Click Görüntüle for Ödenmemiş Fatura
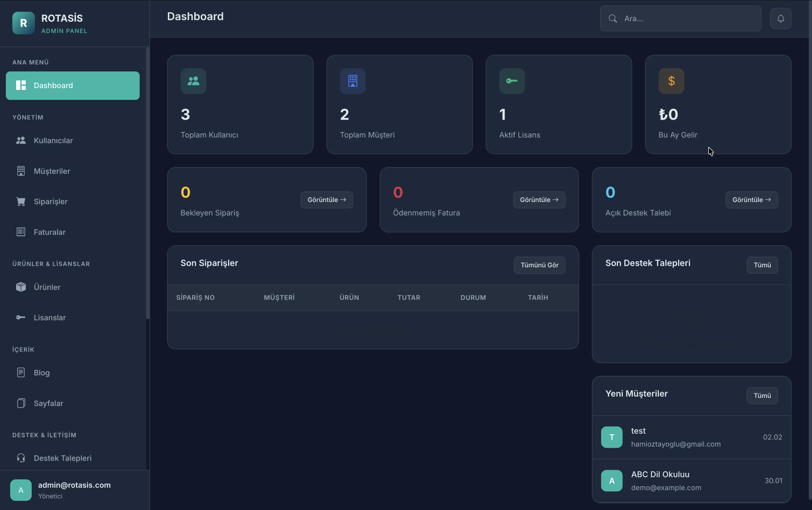The width and height of the screenshot is (812, 510). (539, 200)
